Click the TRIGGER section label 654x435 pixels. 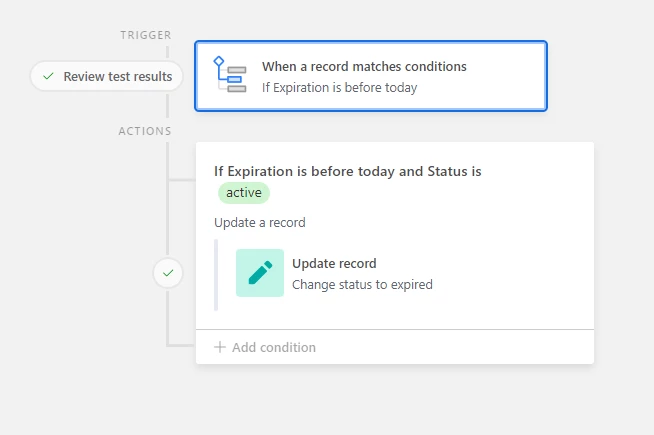pyautogui.click(x=146, y=35)
